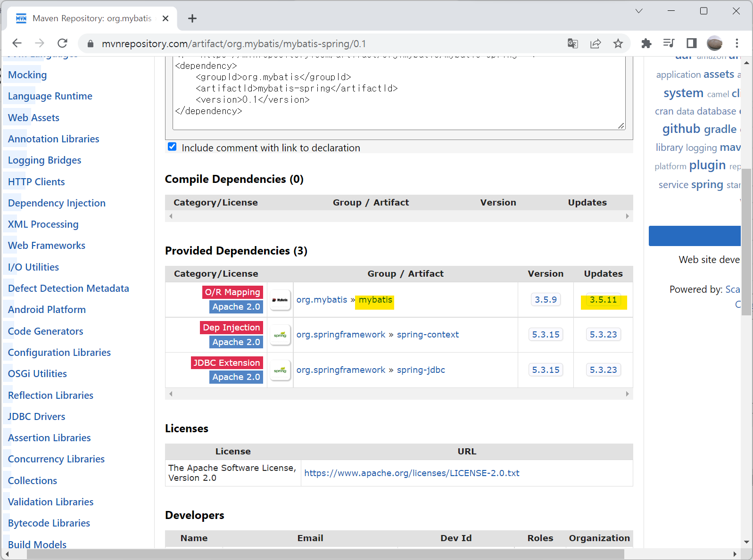This screenshot has height=560, width=753.
Task: Click the browser back arrow
Action: click(17, 43)
